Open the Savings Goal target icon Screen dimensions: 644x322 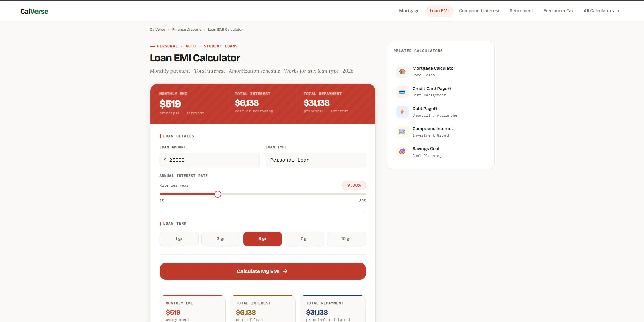pos(402,152)
